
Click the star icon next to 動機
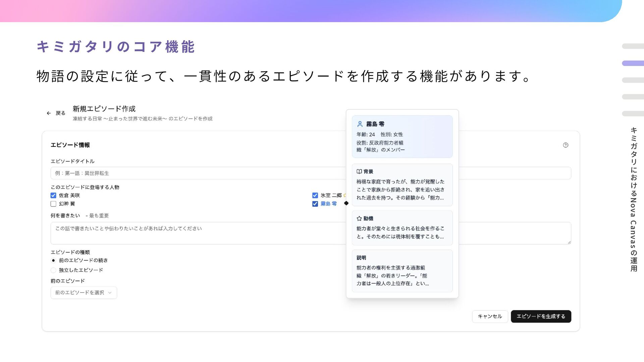point(359,219)
